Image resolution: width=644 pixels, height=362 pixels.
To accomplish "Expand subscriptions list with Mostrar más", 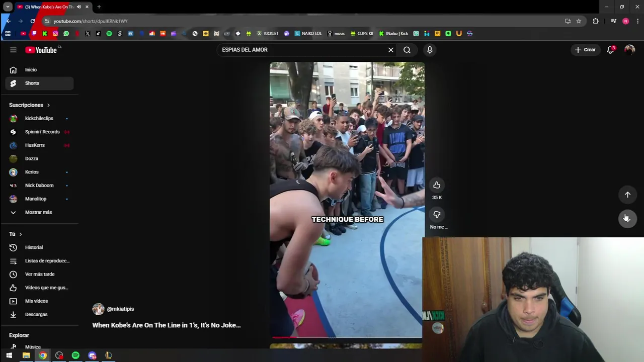I will point(39,212).
